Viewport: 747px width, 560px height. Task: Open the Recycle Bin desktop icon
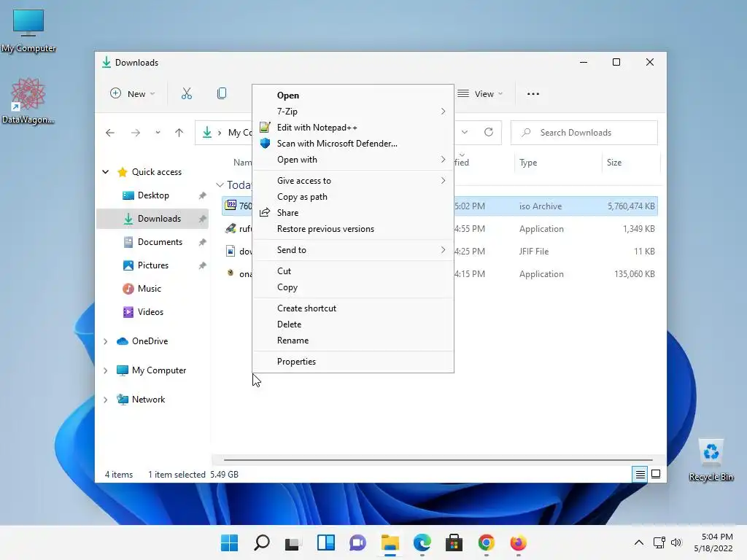click(x=711, y=461)
